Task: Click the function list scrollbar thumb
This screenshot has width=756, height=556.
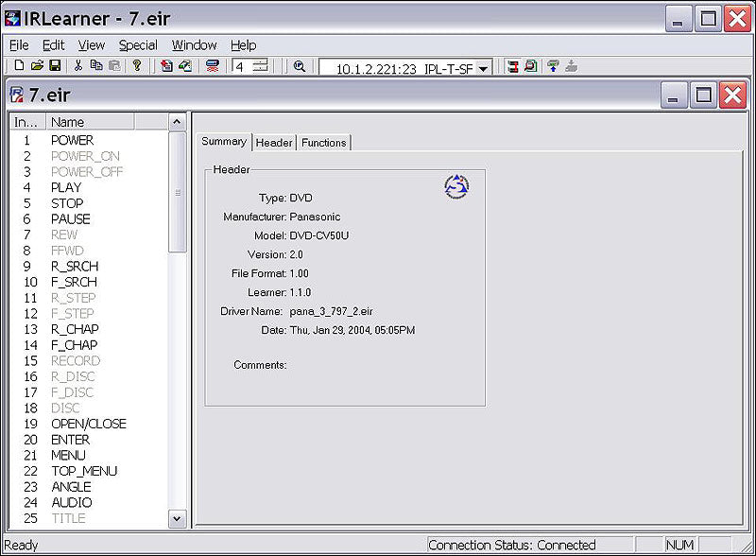Action: click(177, 192)
